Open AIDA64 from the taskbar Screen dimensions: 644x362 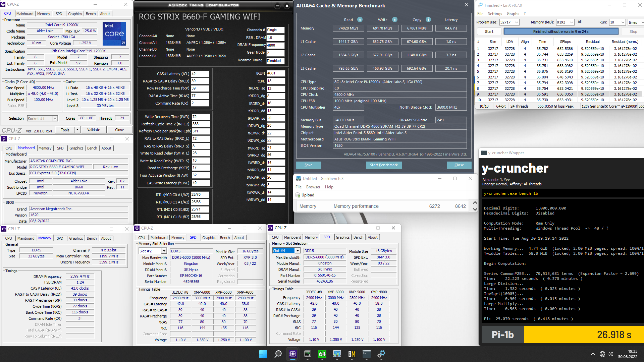[322, 354]
